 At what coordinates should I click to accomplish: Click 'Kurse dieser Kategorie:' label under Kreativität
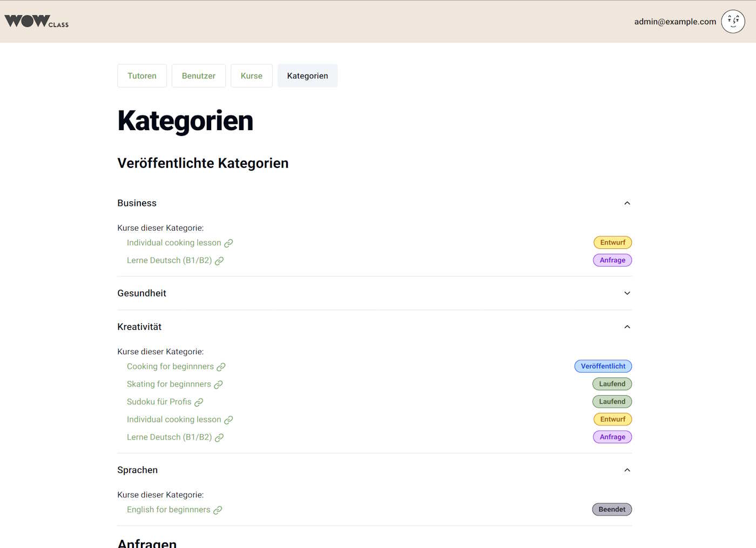[160, 351]
